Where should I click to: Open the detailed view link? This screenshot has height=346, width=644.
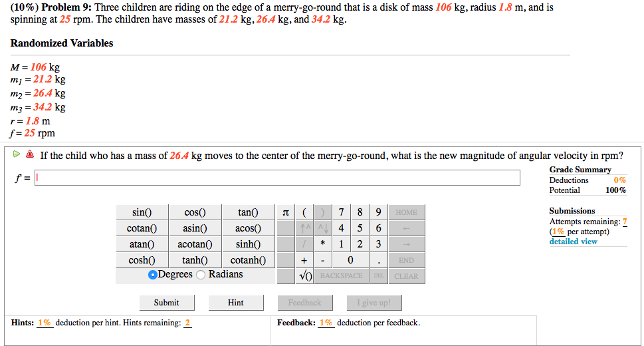click(x=574, y=242)
